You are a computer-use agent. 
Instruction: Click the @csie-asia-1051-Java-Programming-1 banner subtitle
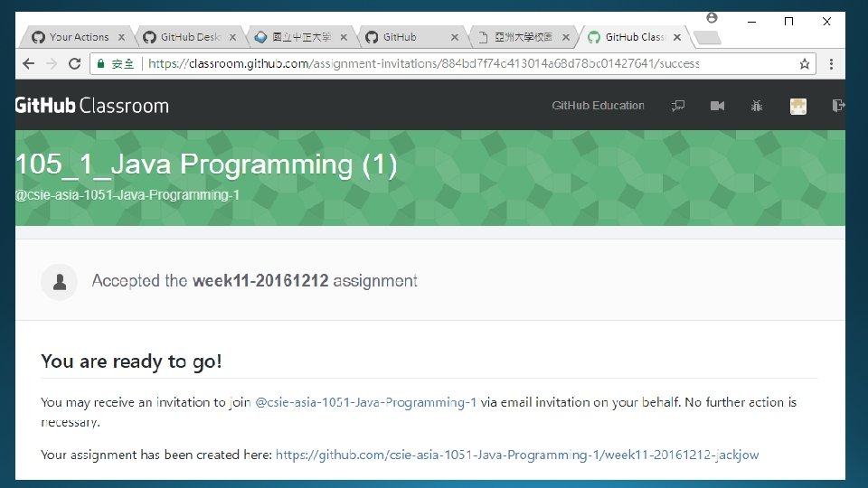tap(127, 195)
